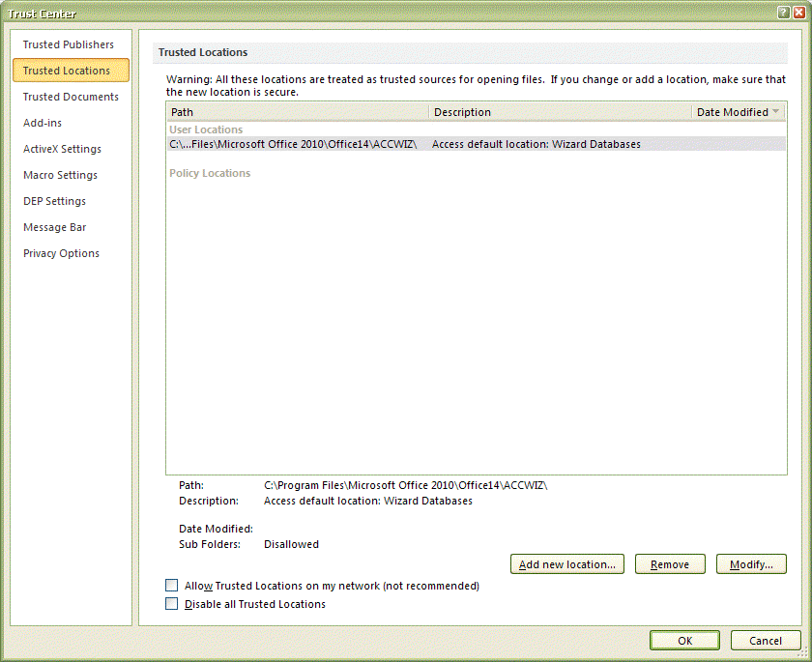Screen dimensions: 812x662
Task: Open the Trusted Publishers section
Action: coord(69,44)
